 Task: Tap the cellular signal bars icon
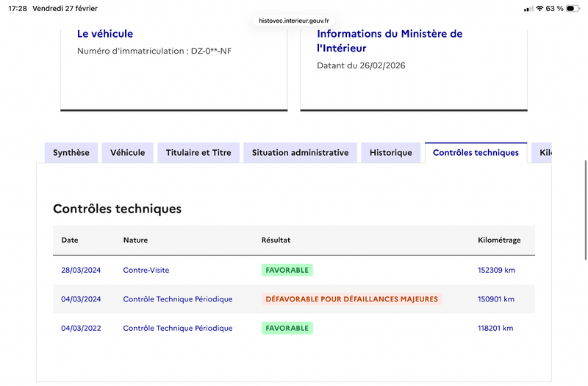528,8
